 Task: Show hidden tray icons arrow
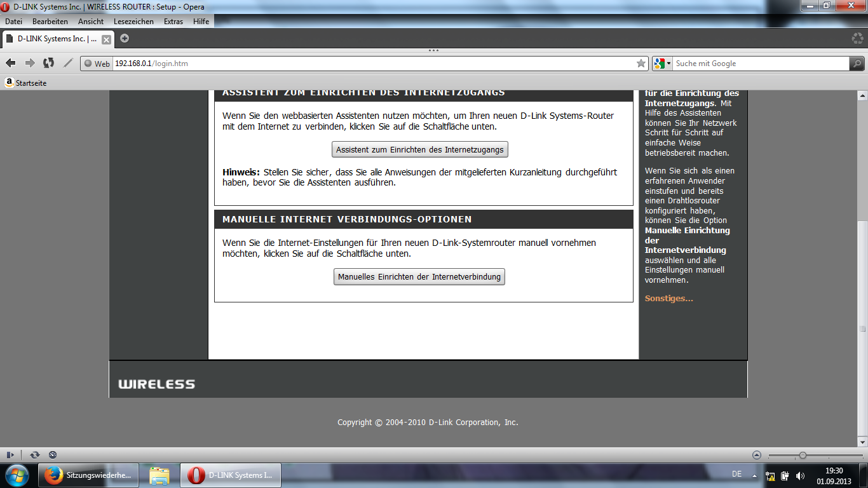(x=754, y=475)
